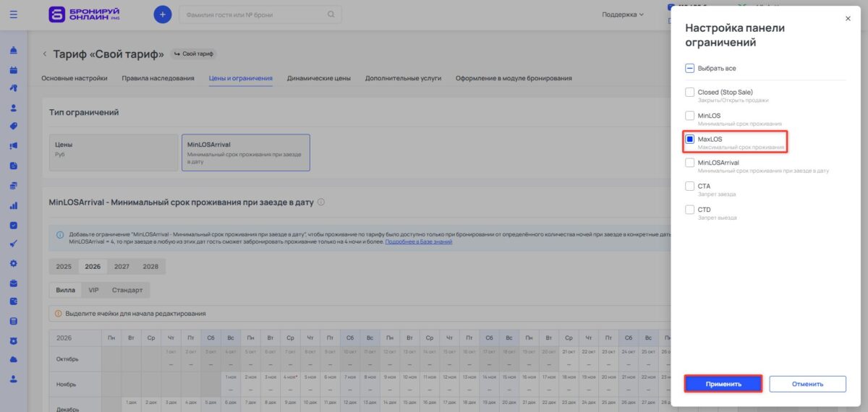Screen dimensions: 868x412
Task: Expand the Поддержка dropdown
Action: 623,14
